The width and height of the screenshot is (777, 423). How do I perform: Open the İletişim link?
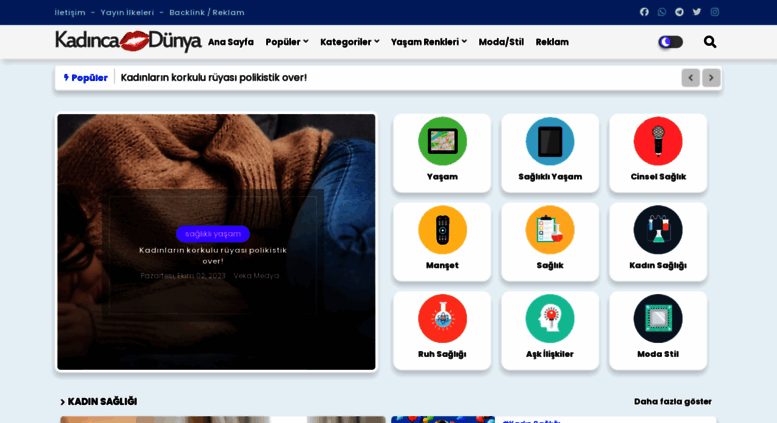(70, 12)
